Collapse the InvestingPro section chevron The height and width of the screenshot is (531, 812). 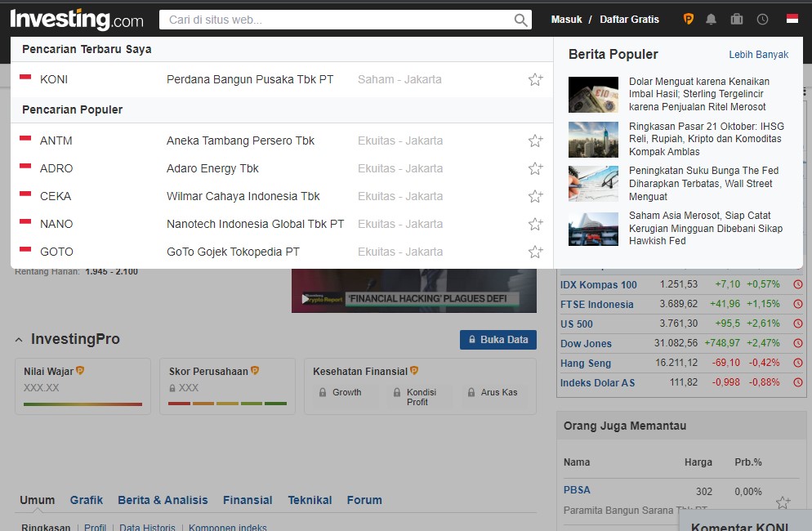19,340
